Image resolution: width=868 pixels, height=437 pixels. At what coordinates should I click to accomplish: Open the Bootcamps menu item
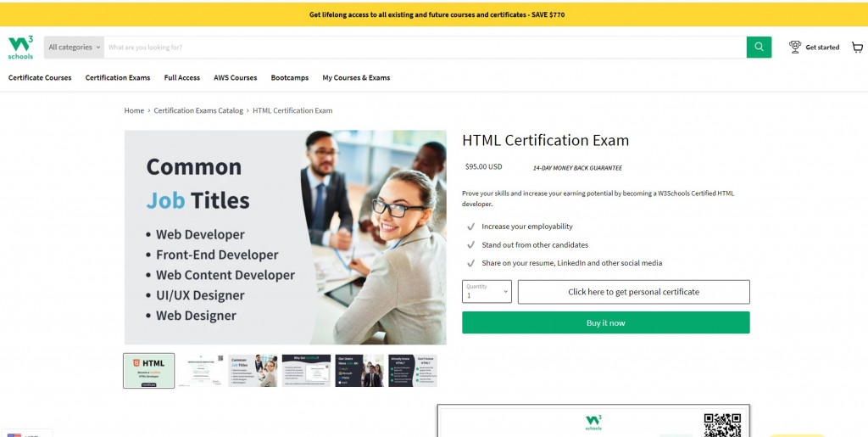[x=290, y=77]
